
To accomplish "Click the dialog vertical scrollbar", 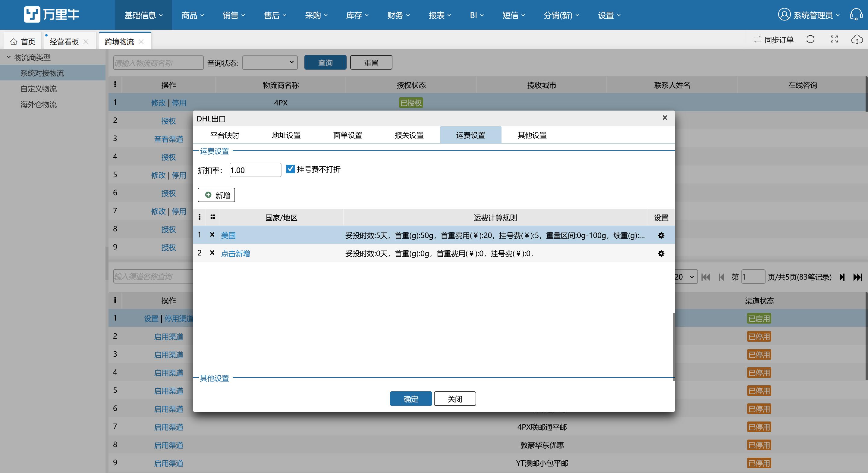I will click(674, 346).
